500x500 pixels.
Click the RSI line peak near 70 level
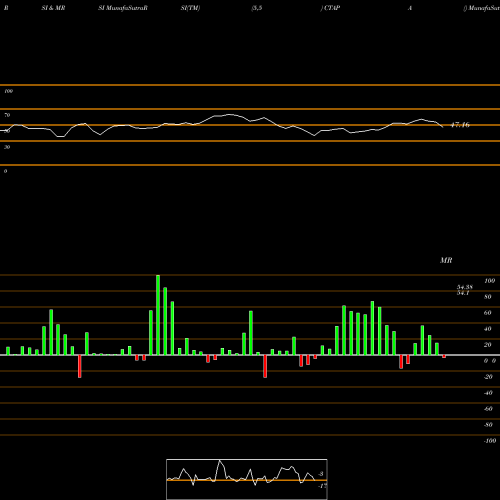pyautogui.click(x=230, y=115)
